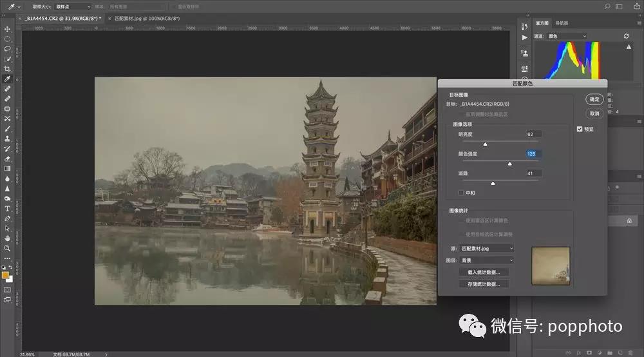
Task: Select the Hand tool
Action: click(x=7, y=238)
